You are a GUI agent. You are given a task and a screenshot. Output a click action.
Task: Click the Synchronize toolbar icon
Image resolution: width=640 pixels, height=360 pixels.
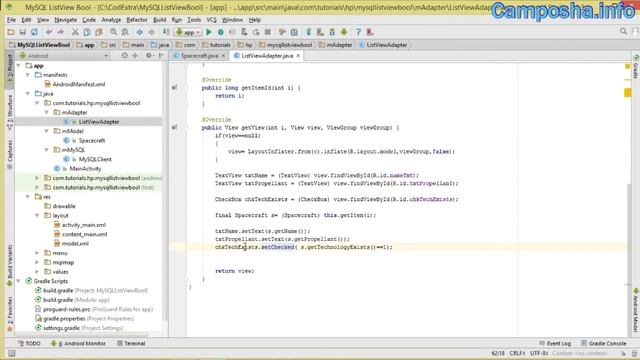coord(35,32)
